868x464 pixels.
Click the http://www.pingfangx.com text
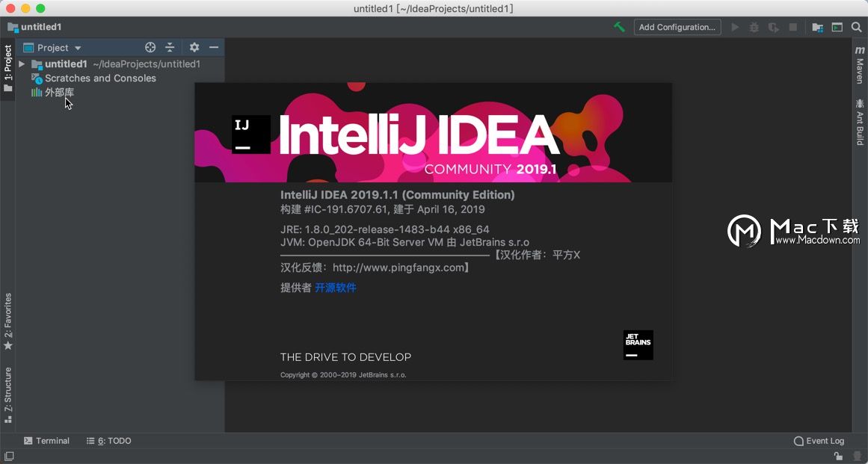click(398, 267)
